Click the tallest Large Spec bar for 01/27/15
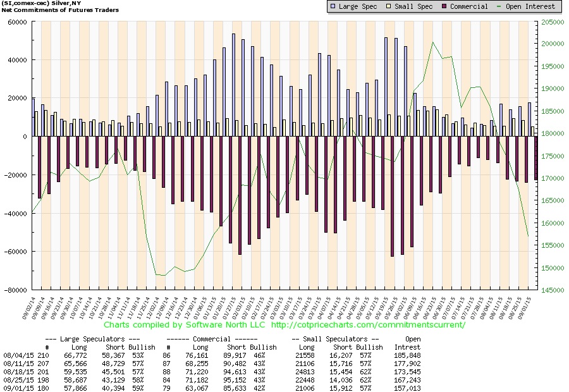This screenshot has height=392, width=569. pyautogui.click(x=233, y=85)
